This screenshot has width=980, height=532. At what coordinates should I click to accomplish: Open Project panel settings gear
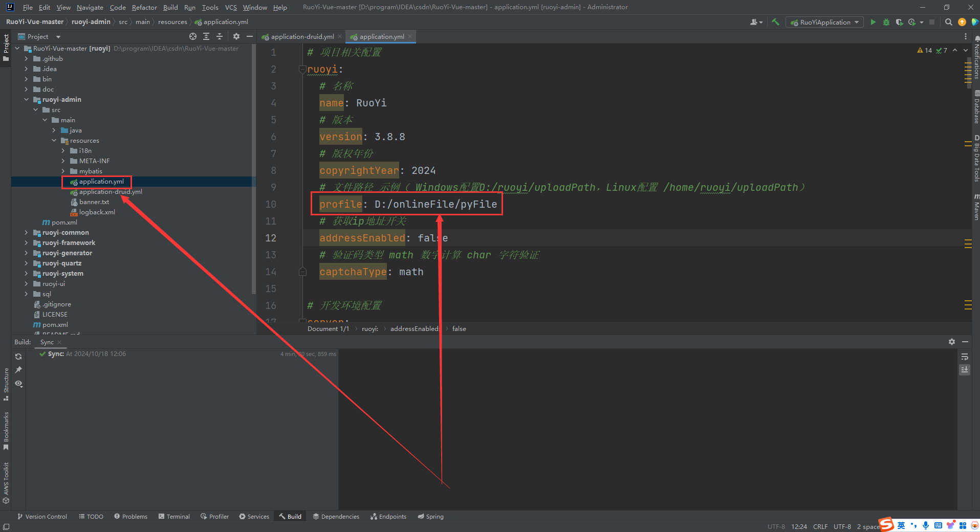tap(236, 36)
